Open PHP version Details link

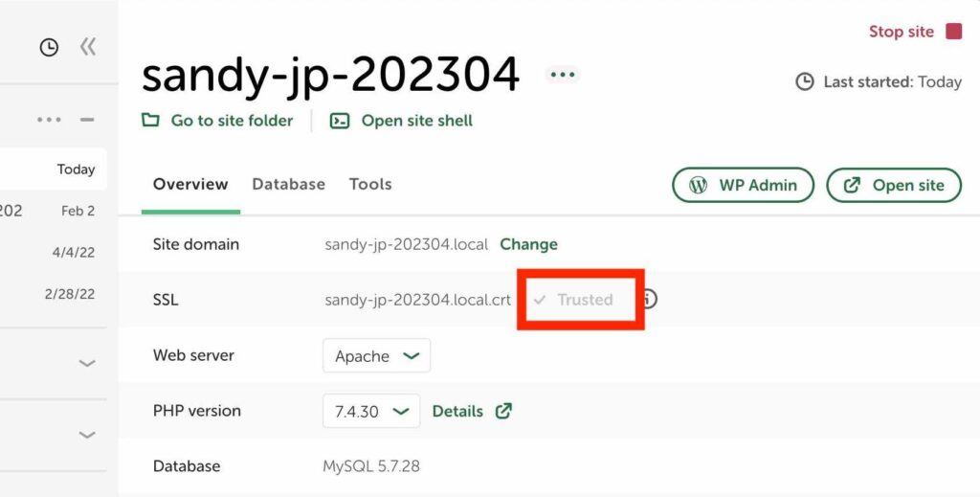coord(457,412)
